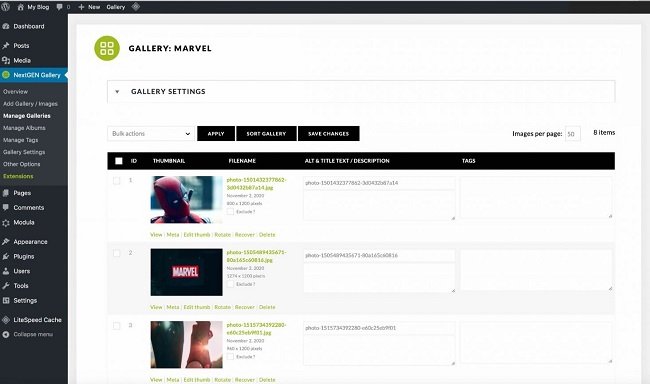This screenshot has width=650, height=384.
Task: Click the Posts pin icon
Action: (x=6, y=46)
